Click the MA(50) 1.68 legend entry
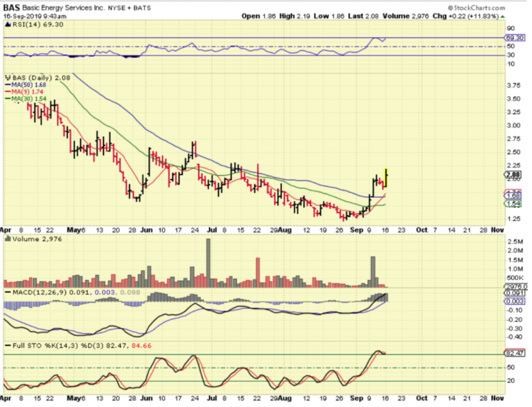 pyautogui.click(x=28, y=85)
